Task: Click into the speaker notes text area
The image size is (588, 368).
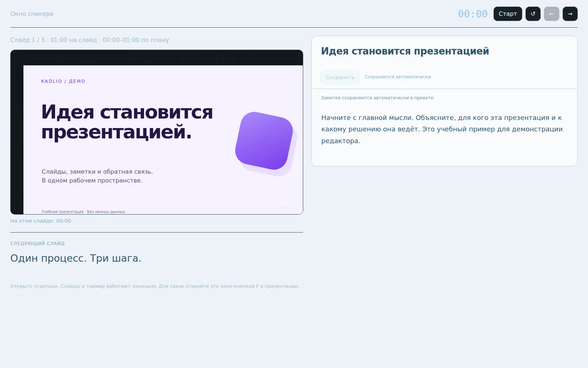Action: [444, 129]
